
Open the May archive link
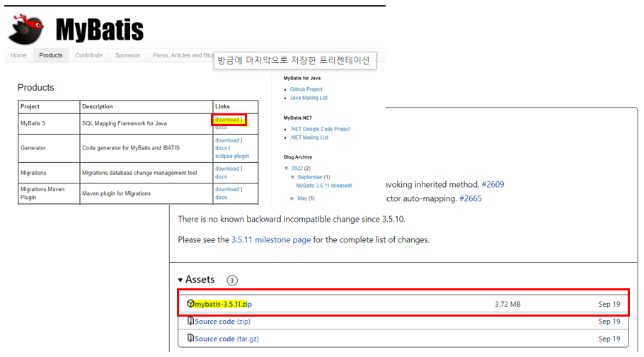pyautogui.click(x=302, y=198)
